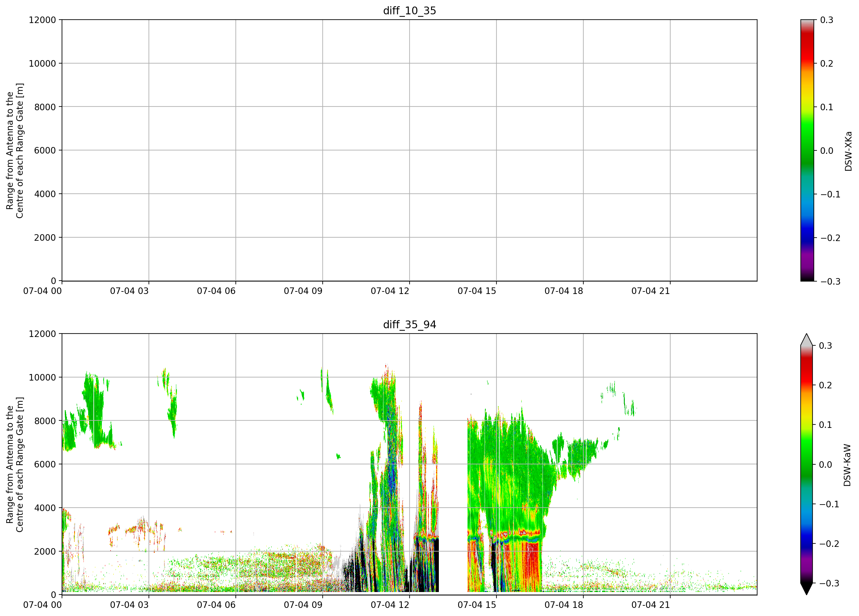
Task: Click the diff_10_35 plot title
Action: (410, 11)
